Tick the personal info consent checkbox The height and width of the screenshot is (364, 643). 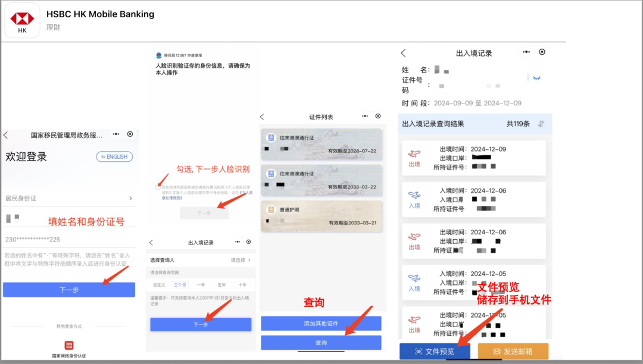(x=158, y=187)
